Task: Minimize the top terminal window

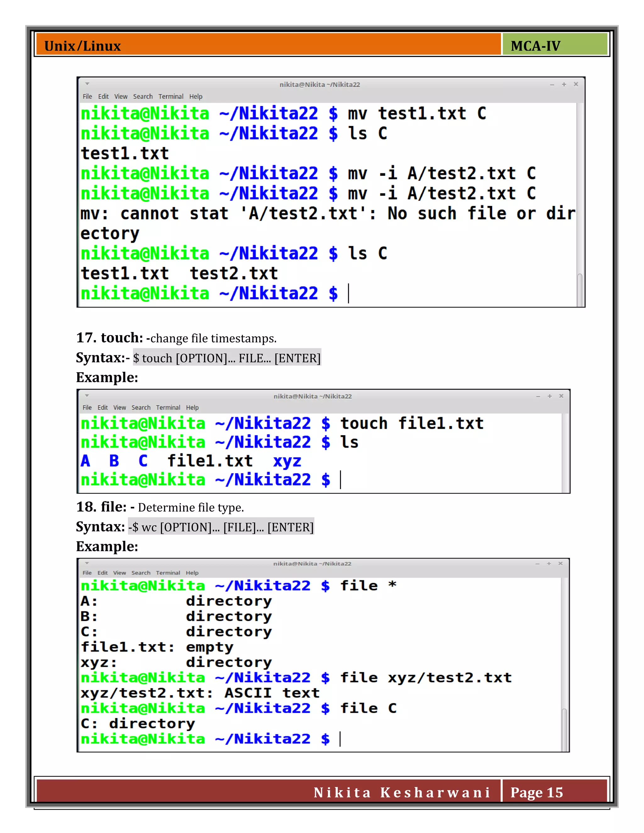Action: point(552,85)
